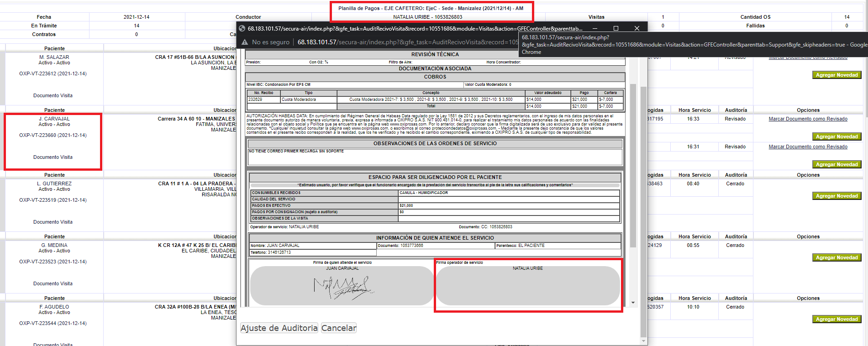
Task: Click the 'No es seguro' warning triangle icon
Action: tap(245, 42)
